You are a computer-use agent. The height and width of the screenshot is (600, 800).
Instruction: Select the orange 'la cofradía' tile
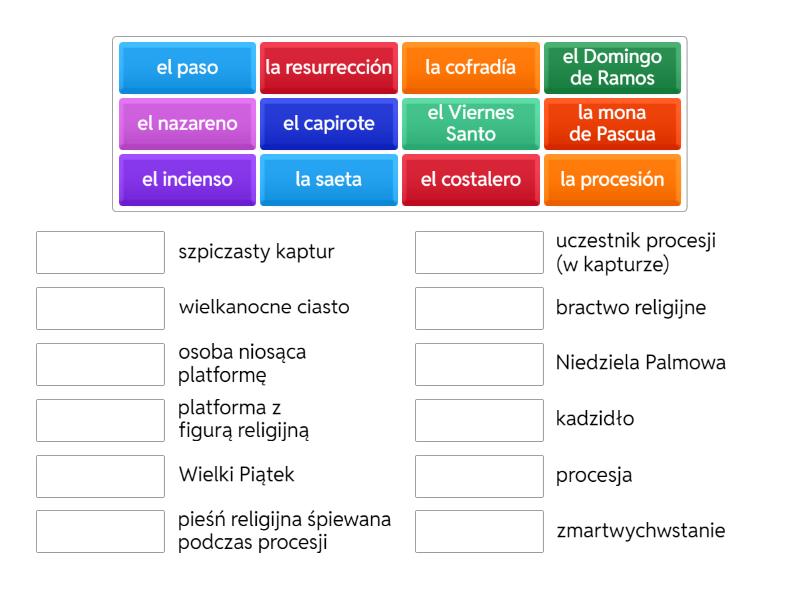(470, 68)
